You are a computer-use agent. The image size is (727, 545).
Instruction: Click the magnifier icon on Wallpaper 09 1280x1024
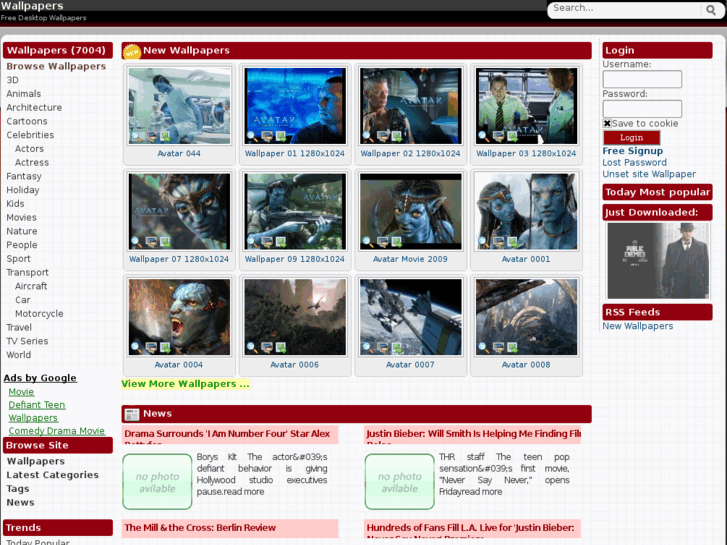tap(252, 242)
